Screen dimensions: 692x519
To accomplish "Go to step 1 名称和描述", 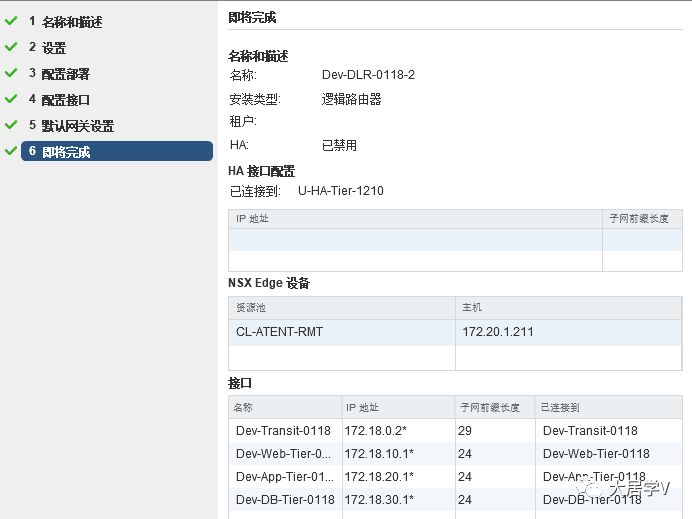I will pyautogui.click(x=71, y=21).
